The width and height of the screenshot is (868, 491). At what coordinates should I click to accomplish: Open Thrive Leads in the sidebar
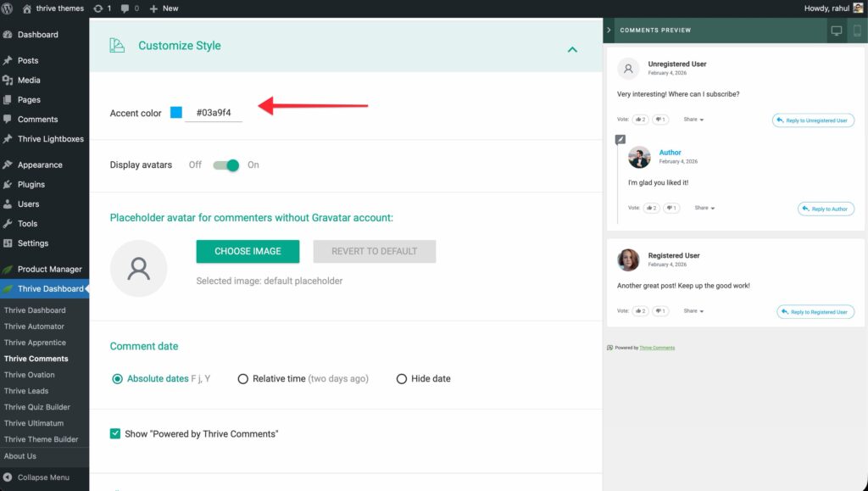click(x=26, y=391)
